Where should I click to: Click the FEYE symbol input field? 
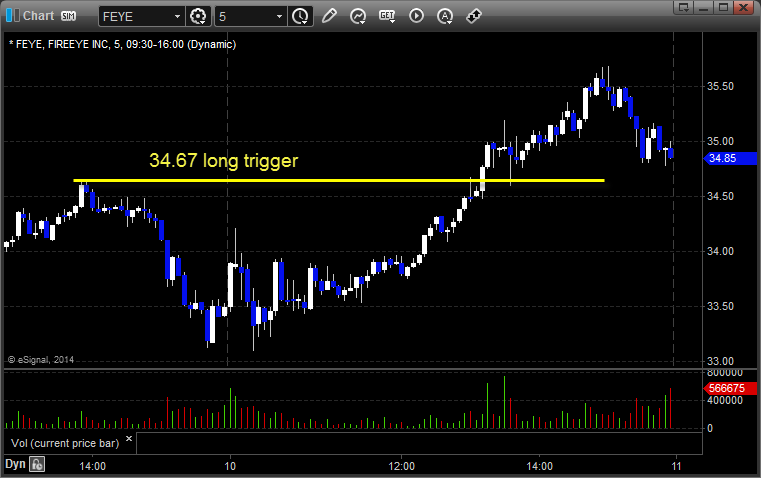pyautogui.click(x=136, y=16)
